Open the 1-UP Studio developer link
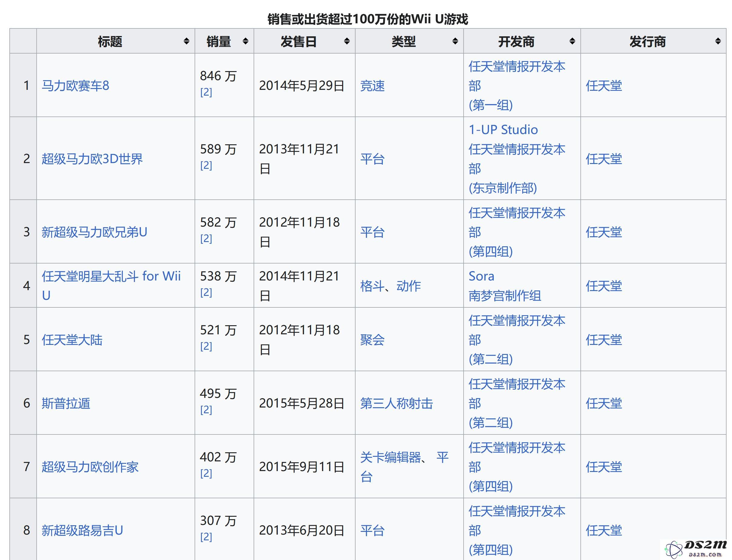 coord(503,130)
